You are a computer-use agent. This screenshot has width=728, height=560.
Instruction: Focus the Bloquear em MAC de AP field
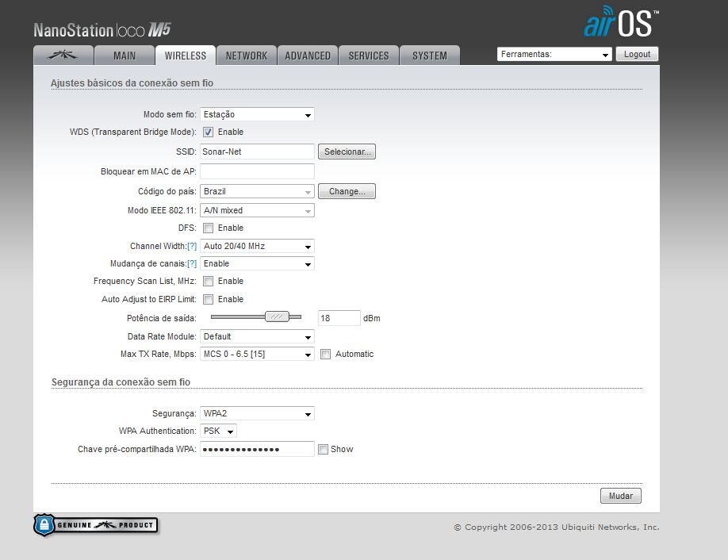coord(257,171)
